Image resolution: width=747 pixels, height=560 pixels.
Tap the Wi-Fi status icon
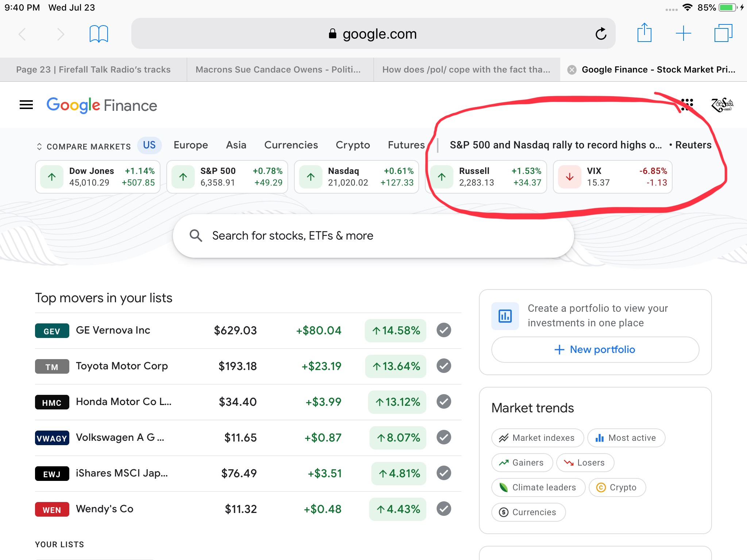click(688, 7)
